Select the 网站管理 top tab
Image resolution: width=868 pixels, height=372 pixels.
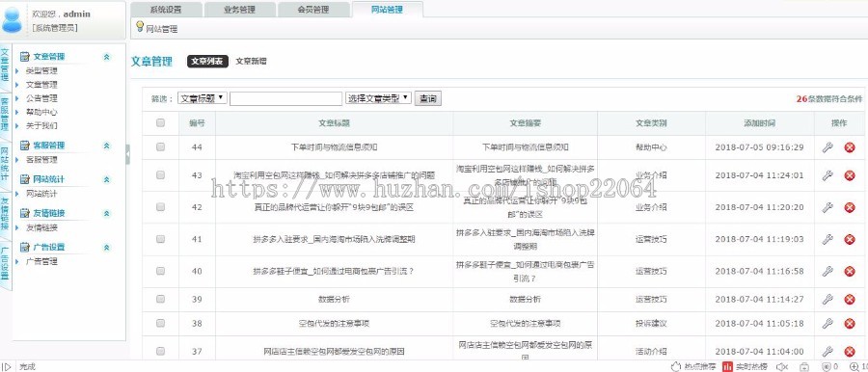pyautogui.click(x=387, y=10)
